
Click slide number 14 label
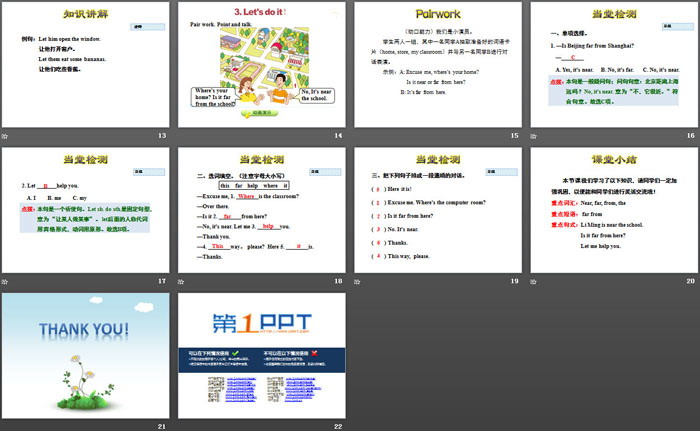(x=338, y=135)
